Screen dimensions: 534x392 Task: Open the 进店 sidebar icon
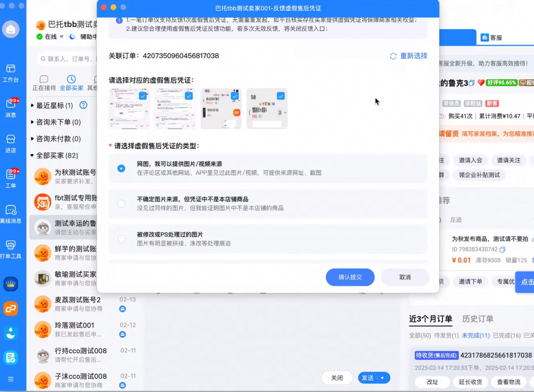(10, 144)
